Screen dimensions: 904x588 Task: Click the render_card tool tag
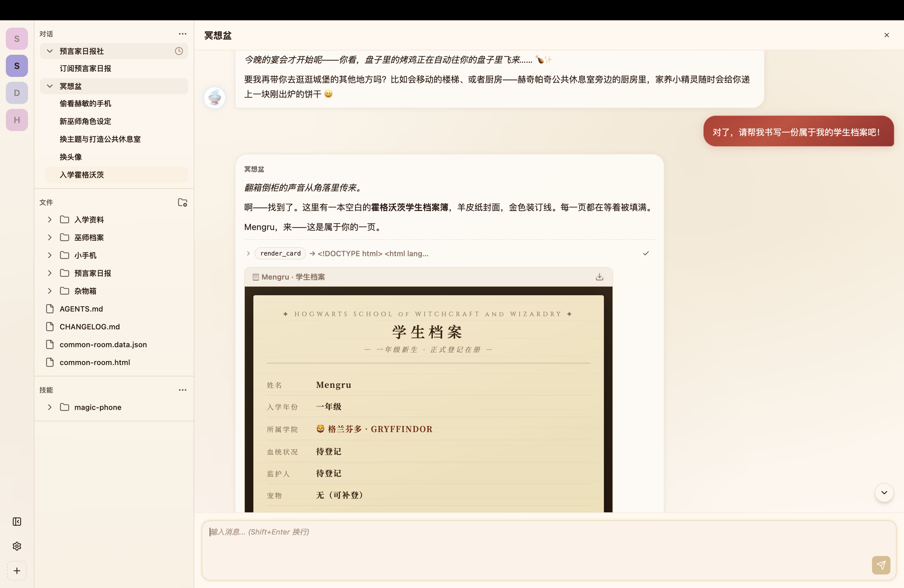pyautogui.click(x=280, y=253)
